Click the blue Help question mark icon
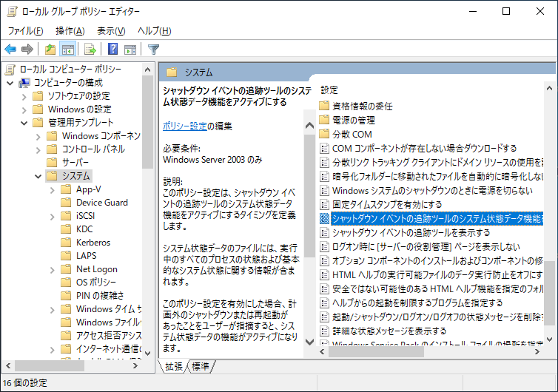 pyautogui.click(x=112, y=49)
